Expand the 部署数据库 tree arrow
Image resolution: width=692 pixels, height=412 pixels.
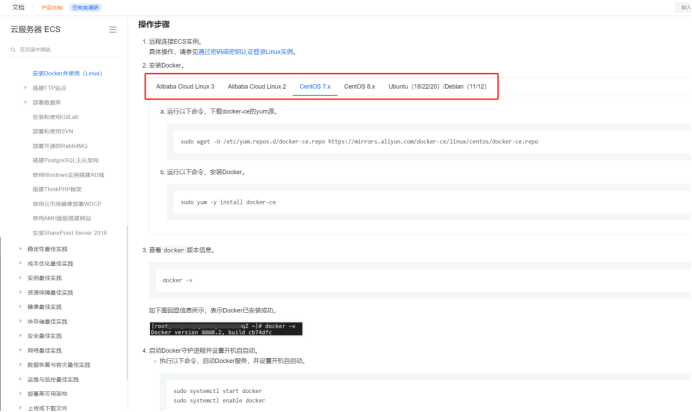click(x=25, y=102)
